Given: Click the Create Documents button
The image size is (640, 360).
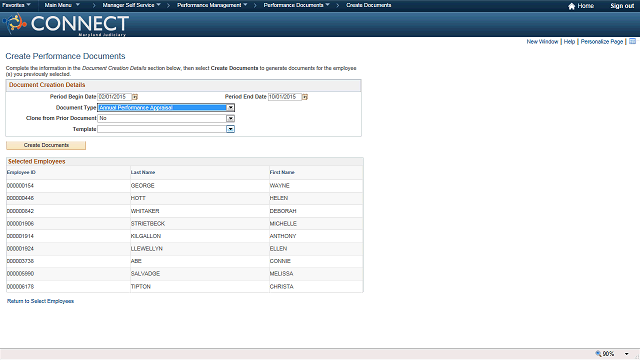Looking at the screenshot, I should click(46, 145).
